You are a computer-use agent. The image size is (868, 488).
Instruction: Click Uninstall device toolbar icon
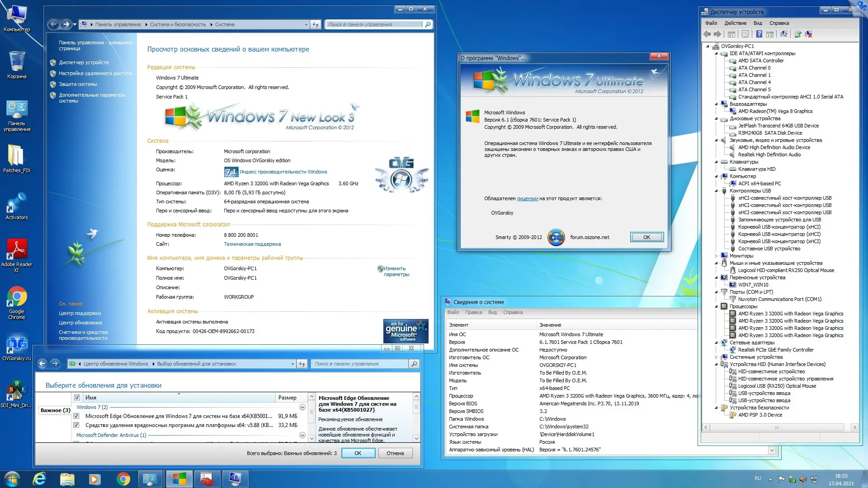809,34
